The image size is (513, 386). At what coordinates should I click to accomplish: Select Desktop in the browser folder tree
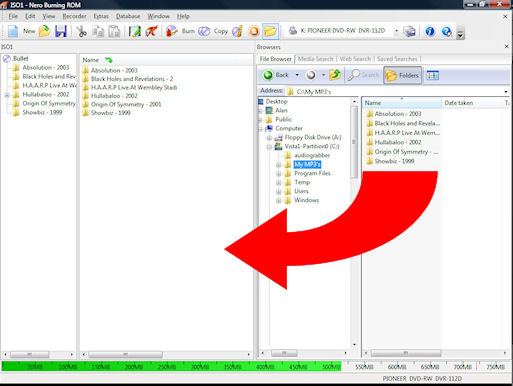point(276,101)
